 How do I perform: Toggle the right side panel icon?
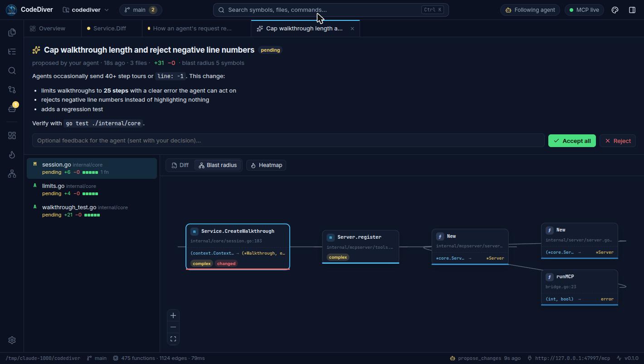[x=632, y=10]
